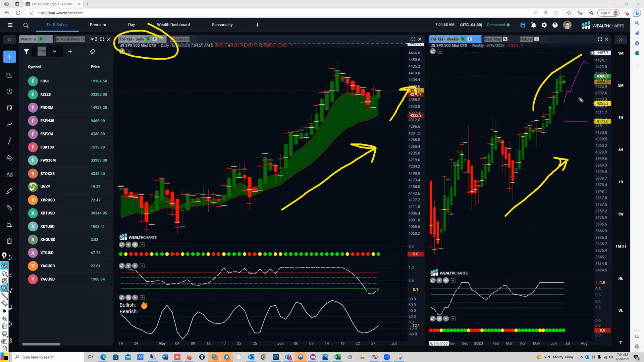
Task: Open the help question mark
Action: point(555,25)
